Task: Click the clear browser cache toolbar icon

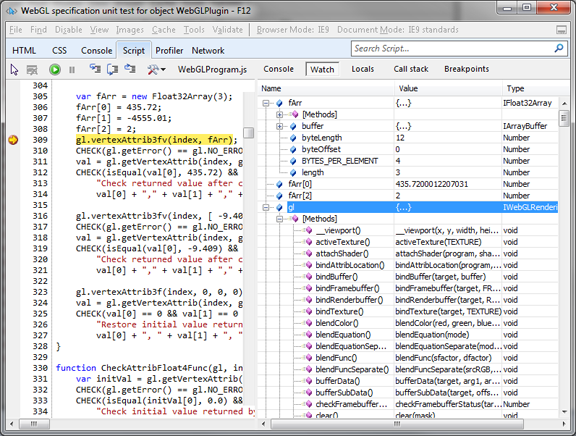Action: 32,69
